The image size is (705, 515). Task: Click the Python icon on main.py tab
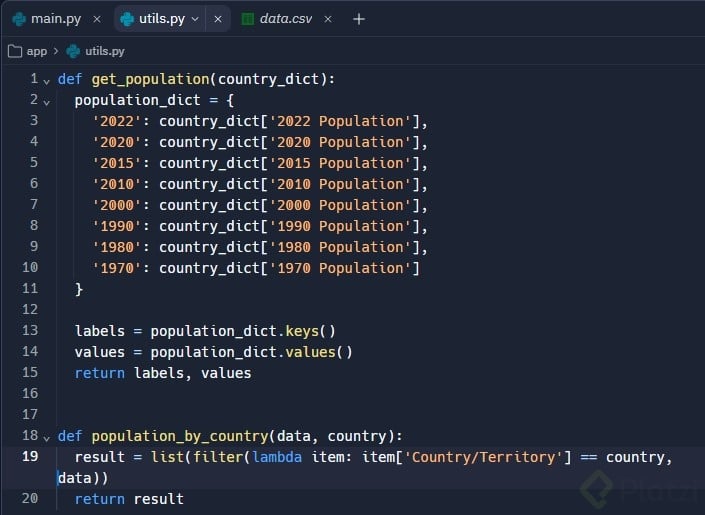point(19,19)
